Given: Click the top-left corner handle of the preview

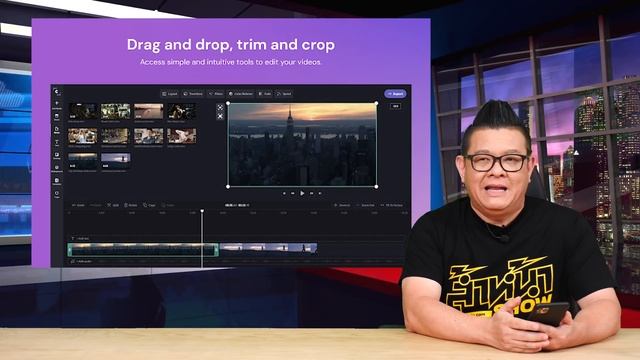Looking at the screenshot, I should click(x=228, y=103).
